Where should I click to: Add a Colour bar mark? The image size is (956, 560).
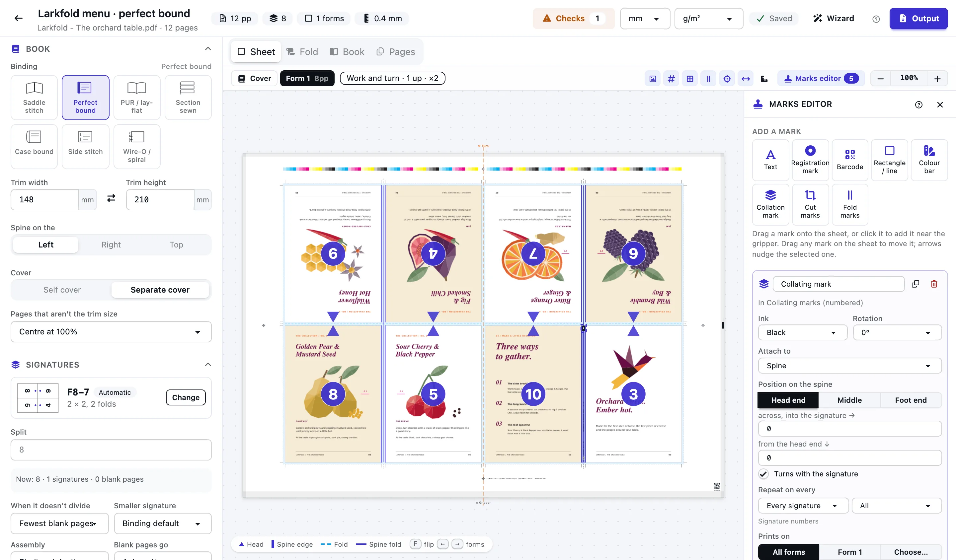[x=929, y=160]
